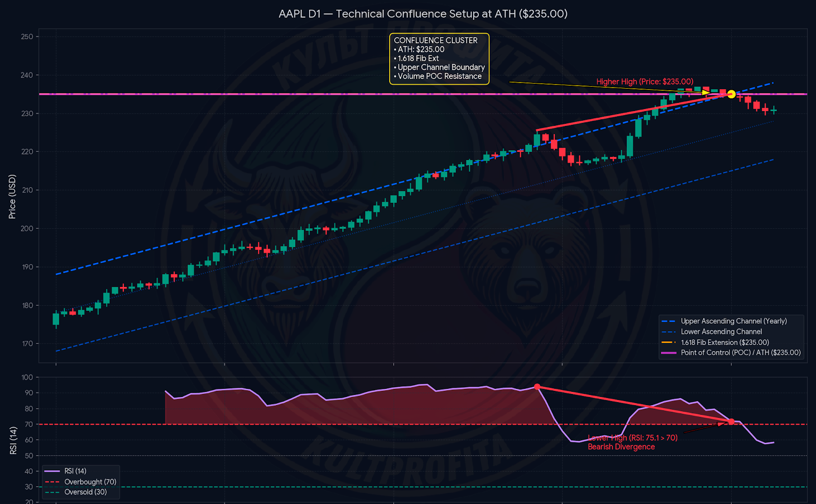The width and height of the screenshot is (816, 504).
Task: Click the 'Lower High (RSI: 75.1 > 70)' label
Action: tap(632, 438)
